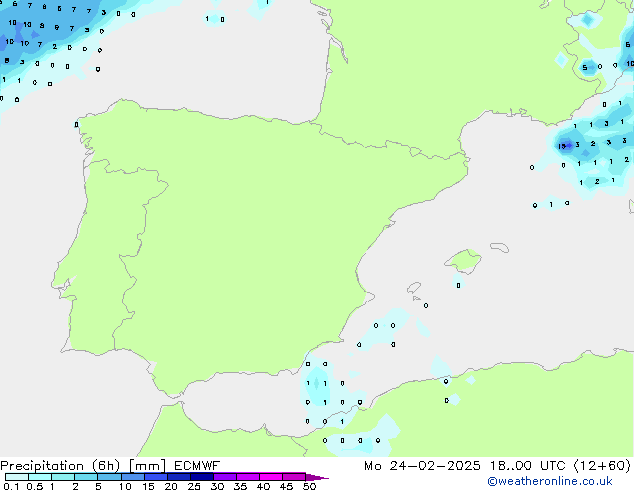Viewport: 634px width, 490px height.
Task: Select the navy legend swatch between 25 and 30
Action: (202, 477)
